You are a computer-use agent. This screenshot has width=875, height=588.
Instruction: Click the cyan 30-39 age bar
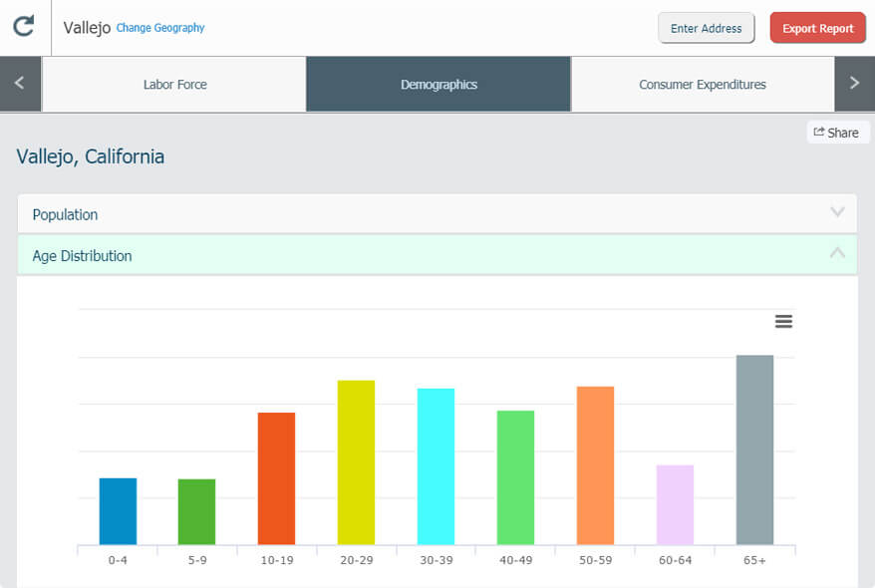pos(436,466)
